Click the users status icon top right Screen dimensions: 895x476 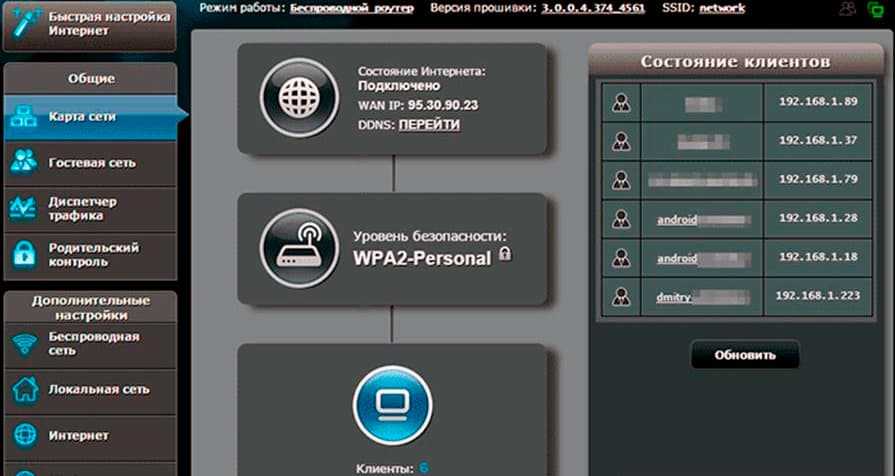click(849, 9)
